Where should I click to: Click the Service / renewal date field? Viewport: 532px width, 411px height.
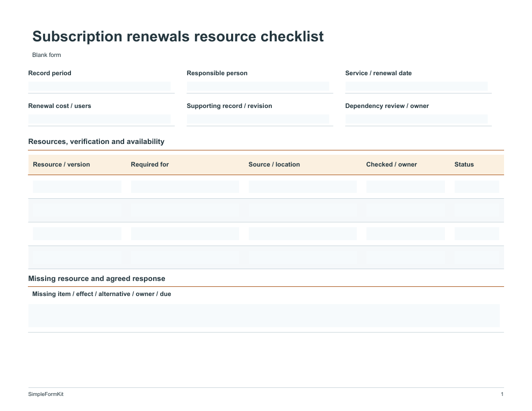pos(416,86)
